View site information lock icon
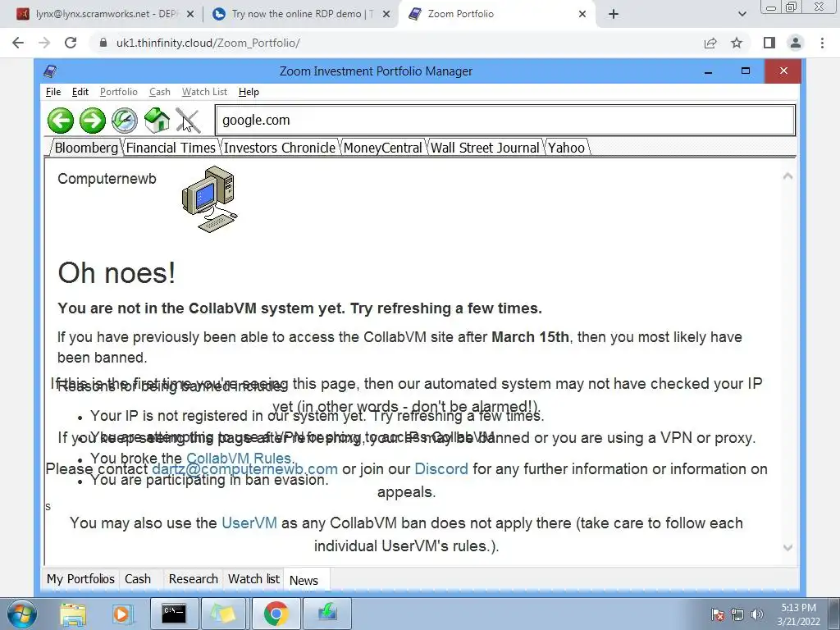The width and height of the screenshot is (840, 630). click(103, 43)
